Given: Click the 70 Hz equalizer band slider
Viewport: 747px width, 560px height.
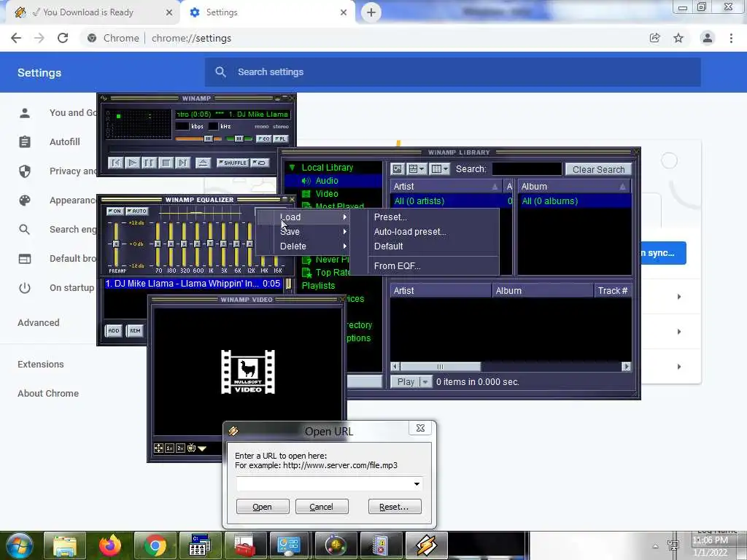Looking at the screenshot, I should pyautogui.click(x=158, y=244).
